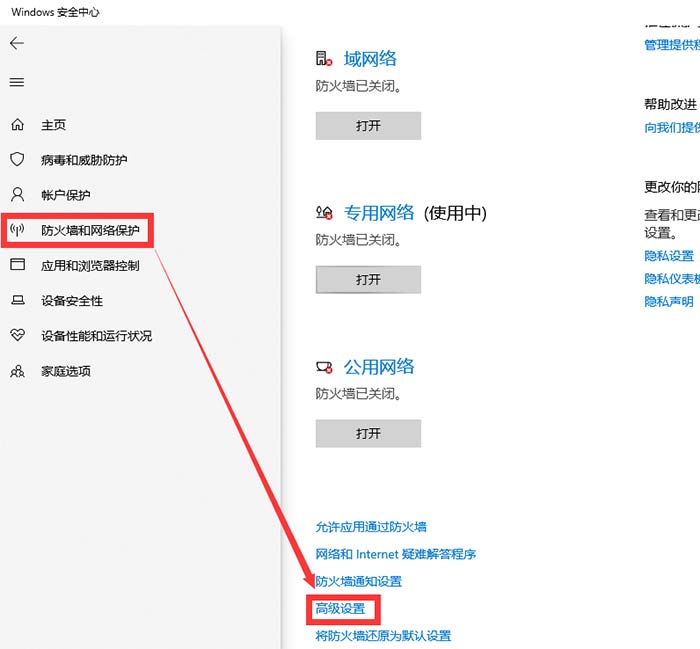Click 打开 button under 专用网络
This screenshot has height=649, width=700.
tap(368, 280)
